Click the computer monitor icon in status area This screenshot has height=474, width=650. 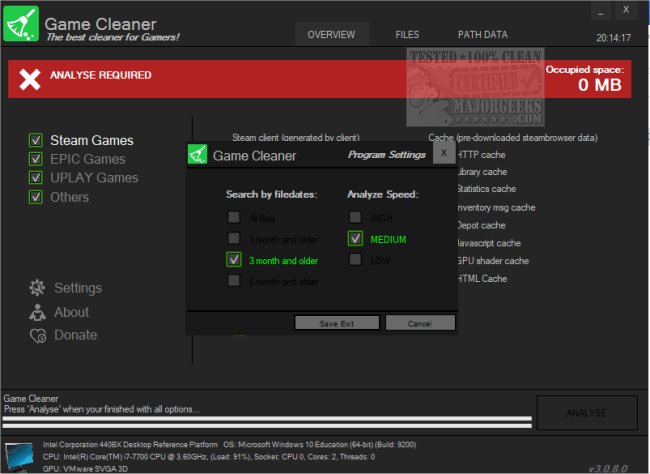coord(19,457)
